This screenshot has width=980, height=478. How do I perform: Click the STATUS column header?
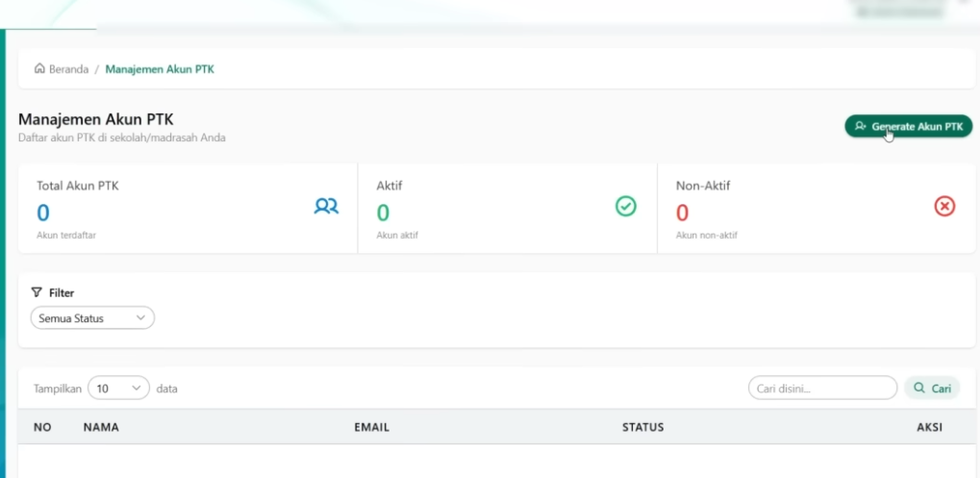(643, 427)
